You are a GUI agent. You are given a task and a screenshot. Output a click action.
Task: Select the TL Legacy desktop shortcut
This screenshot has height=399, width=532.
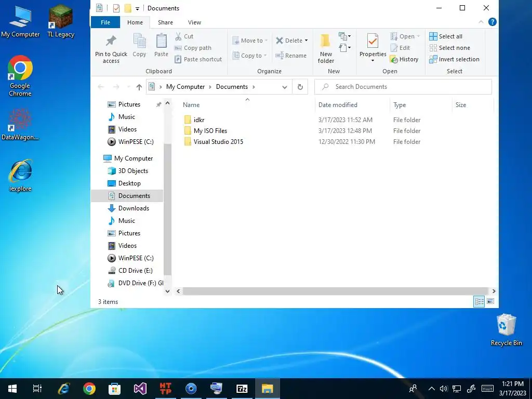61,21
